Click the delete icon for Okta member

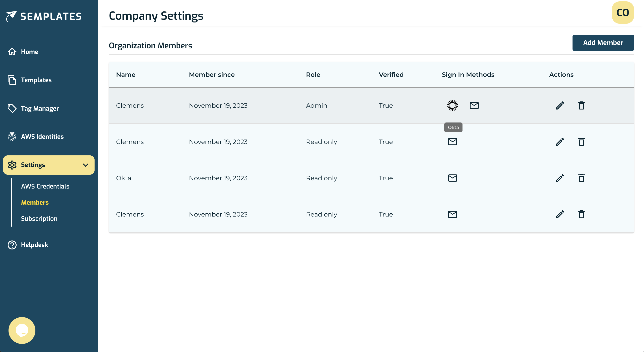pyautogui.click(x=581, y=178)
